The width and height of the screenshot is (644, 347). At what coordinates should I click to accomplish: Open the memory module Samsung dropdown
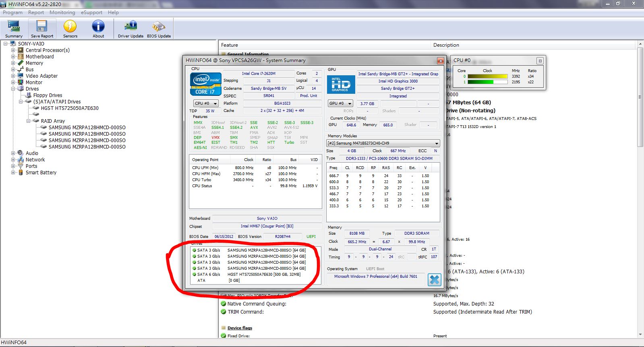click(383, 143)
